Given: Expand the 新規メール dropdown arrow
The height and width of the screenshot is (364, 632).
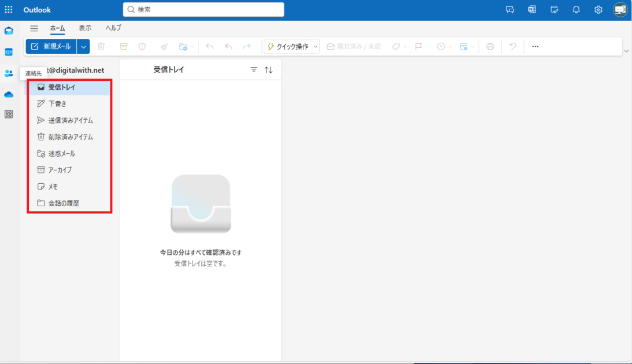Looking at the screenshot, I should pyautogui.click(x=83, y=47).
